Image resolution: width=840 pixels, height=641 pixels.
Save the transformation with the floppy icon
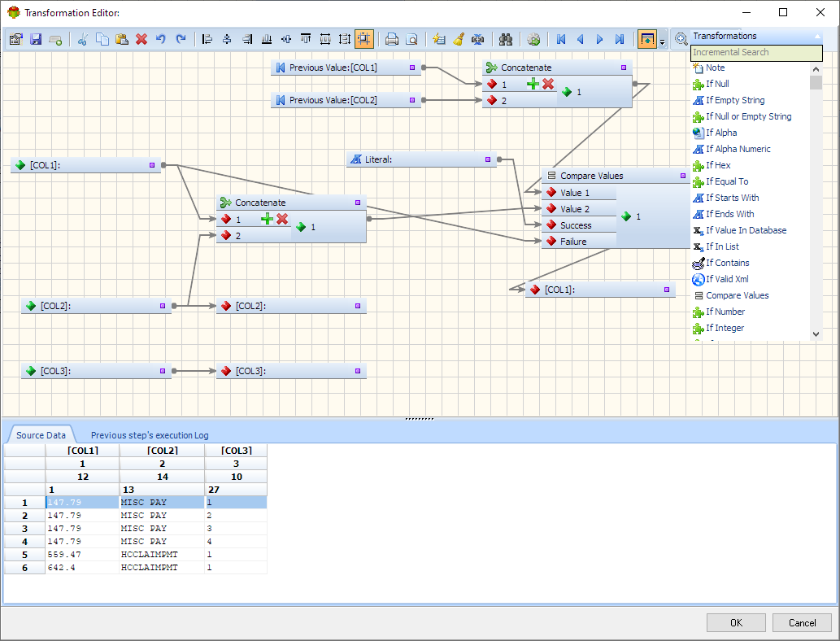(x=35, y=39)
